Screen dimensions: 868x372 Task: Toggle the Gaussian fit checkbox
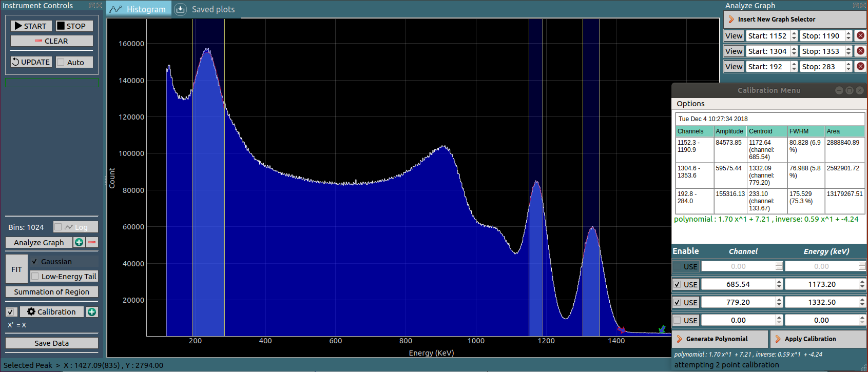[x=64, y=262]
